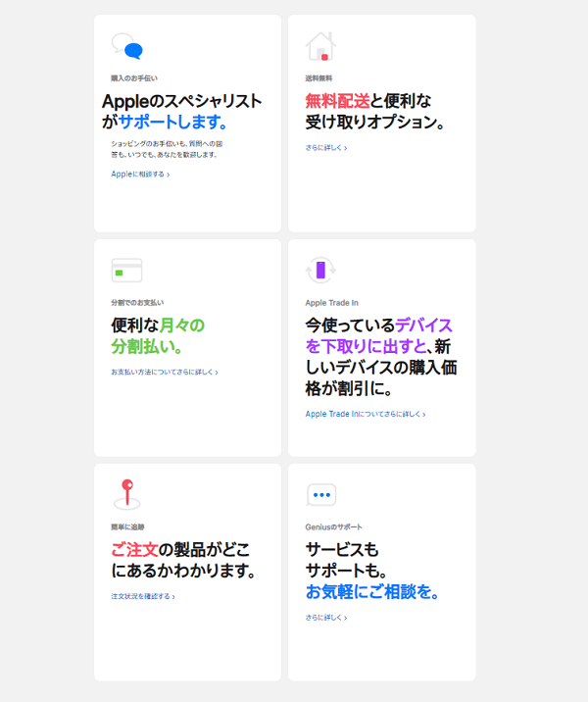
Task: Click the purple phone trade-in icon
Action: 320,270
